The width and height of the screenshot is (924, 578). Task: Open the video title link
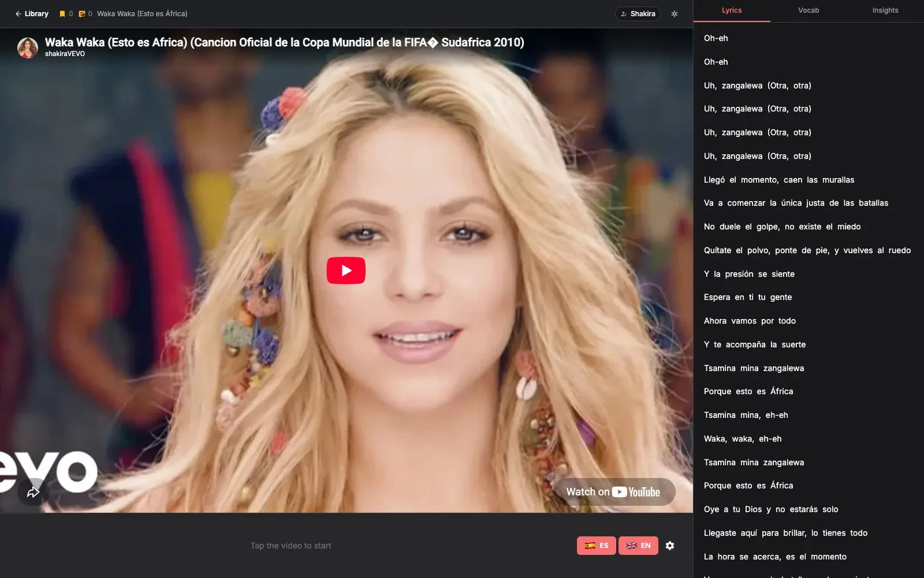(x=285, y=42)
